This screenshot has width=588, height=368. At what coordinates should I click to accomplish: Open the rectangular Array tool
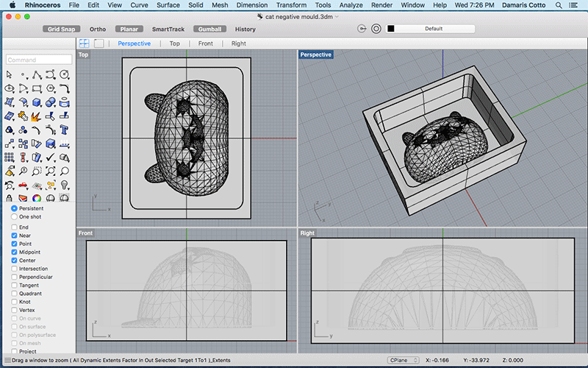[x=10, y=158]
